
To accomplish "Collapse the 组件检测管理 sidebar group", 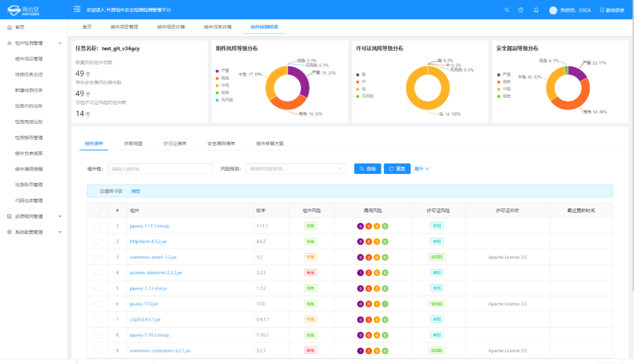I will (60, 43).
